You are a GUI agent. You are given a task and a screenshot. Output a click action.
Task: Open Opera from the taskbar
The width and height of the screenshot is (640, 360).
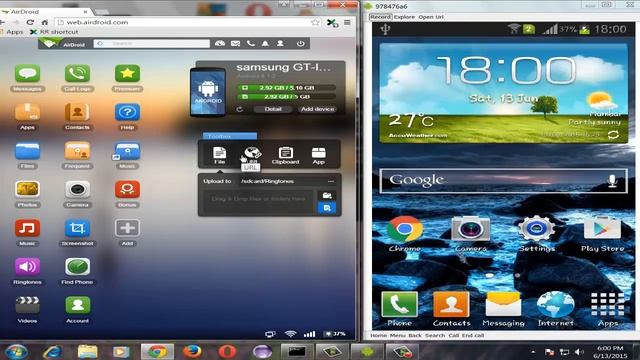click(x=227, y=351)
